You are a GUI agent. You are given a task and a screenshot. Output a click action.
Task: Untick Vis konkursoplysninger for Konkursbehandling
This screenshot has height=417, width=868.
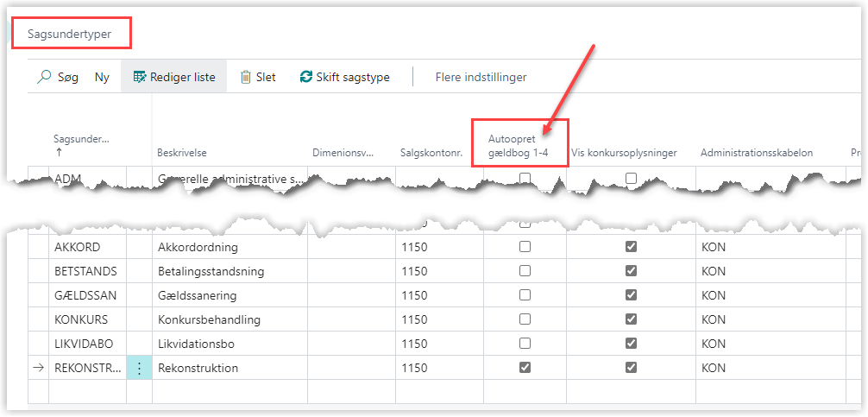click(632, 319)
